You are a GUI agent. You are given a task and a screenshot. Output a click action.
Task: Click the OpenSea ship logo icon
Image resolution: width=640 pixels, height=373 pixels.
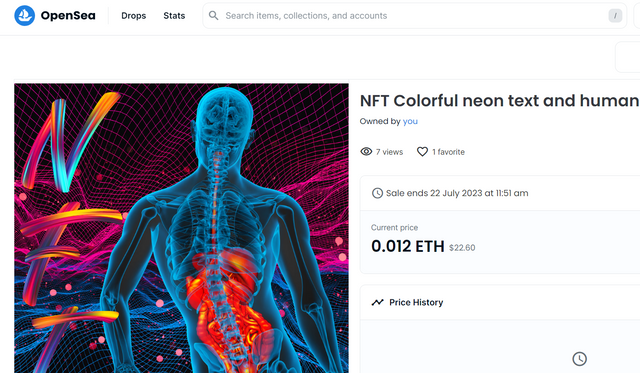(24, 16)
